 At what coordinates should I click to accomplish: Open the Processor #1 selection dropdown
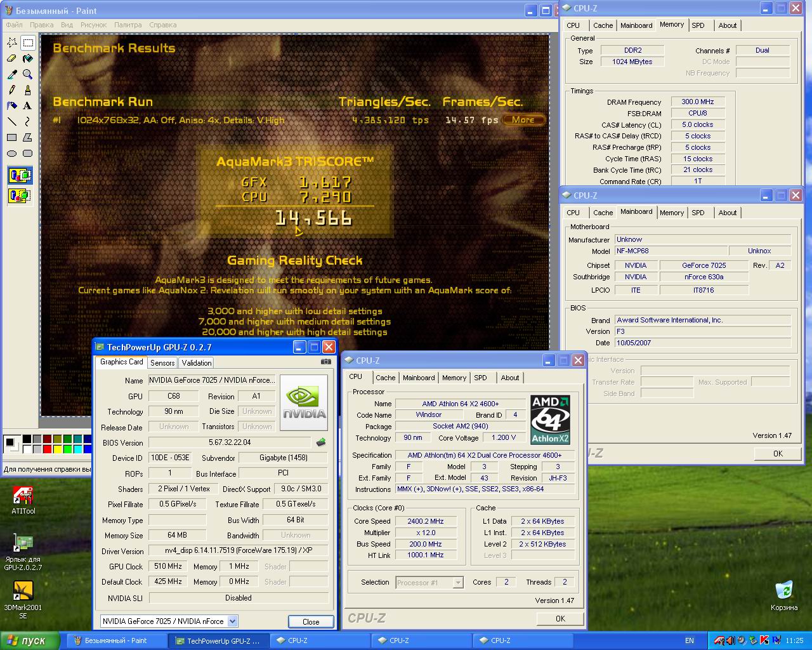458,583
